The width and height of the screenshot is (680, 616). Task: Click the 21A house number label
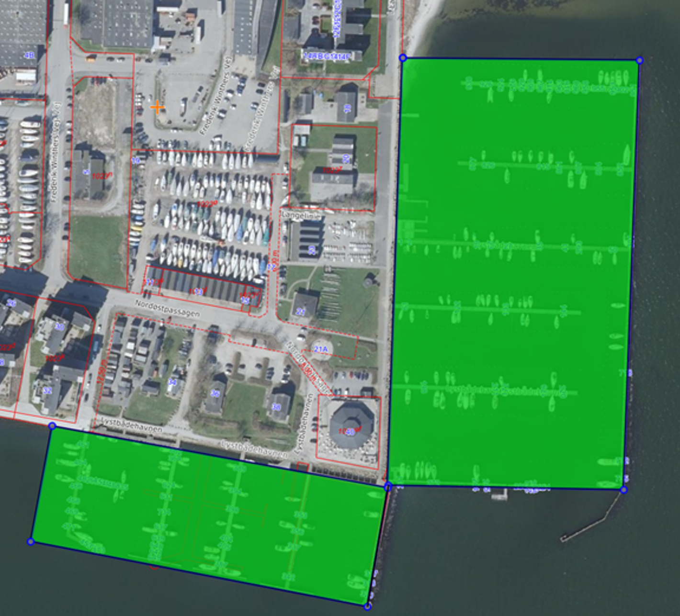pos(321,349)
